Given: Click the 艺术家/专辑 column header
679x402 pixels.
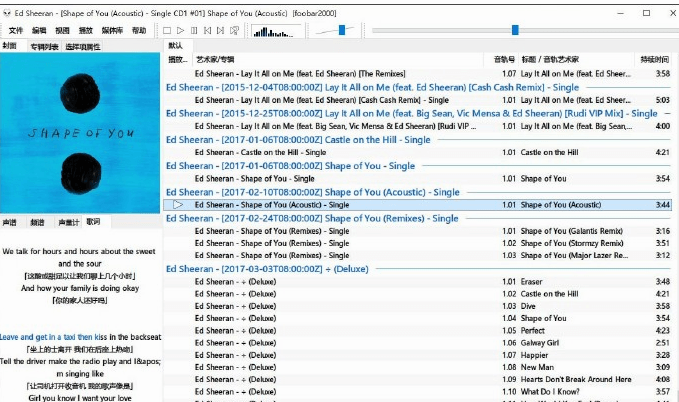Looking at the screenshot, I should coord(338,59).
